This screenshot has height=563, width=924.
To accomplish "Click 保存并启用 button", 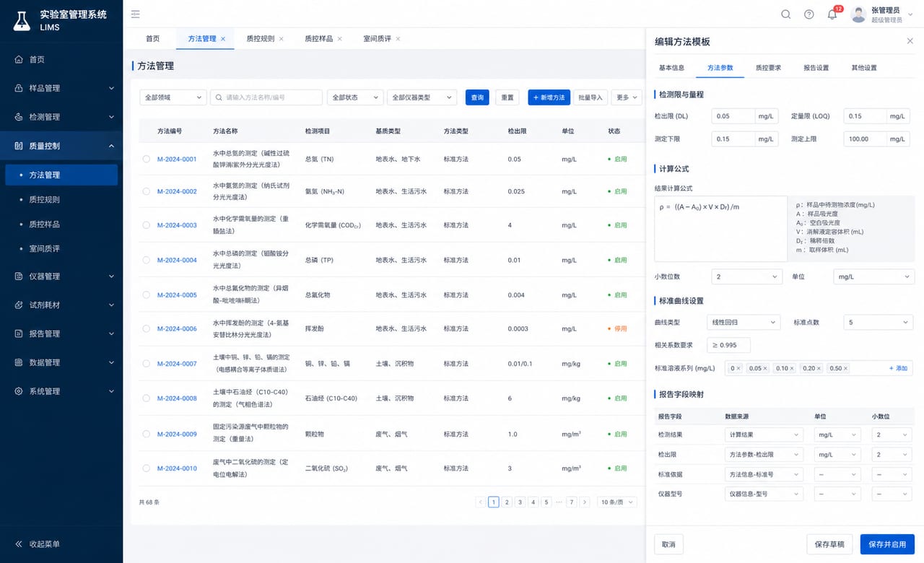I will 887,544.
